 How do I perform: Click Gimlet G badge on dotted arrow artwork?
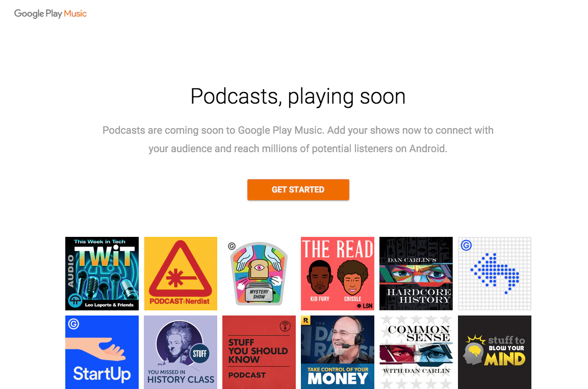tap(466, 245)
